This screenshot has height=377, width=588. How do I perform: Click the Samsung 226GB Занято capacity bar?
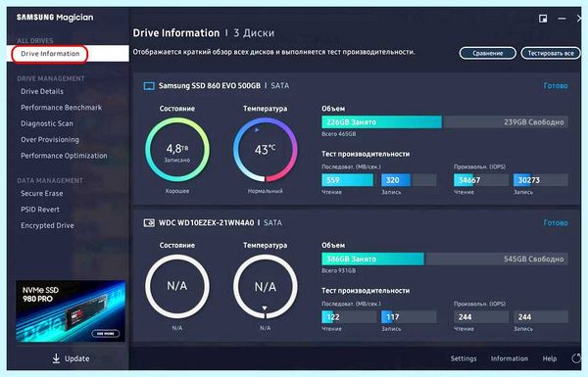click(381, 122)
